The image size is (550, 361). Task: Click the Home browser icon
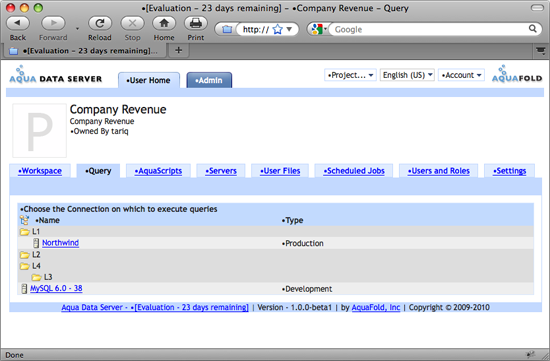point(164,23)
